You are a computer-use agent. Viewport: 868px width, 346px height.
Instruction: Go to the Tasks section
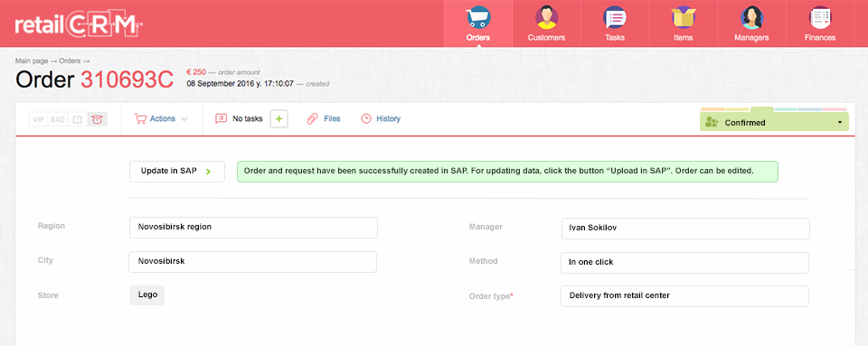[x=615, y=23]
